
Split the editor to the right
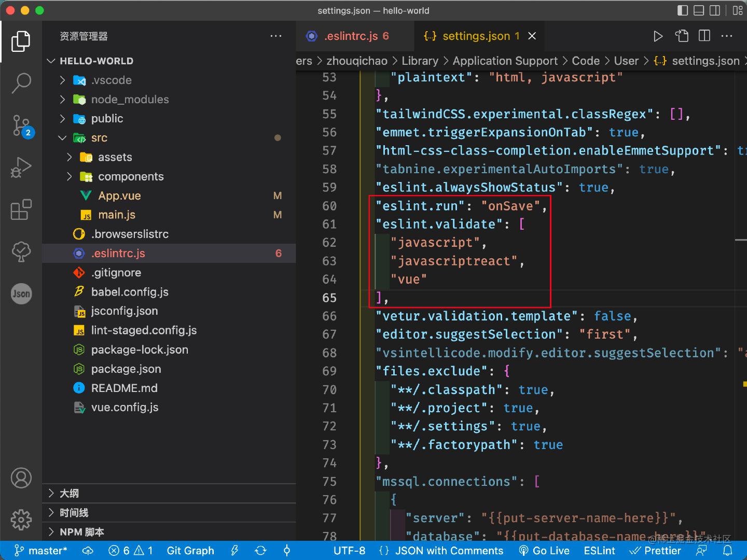point(704,36)
